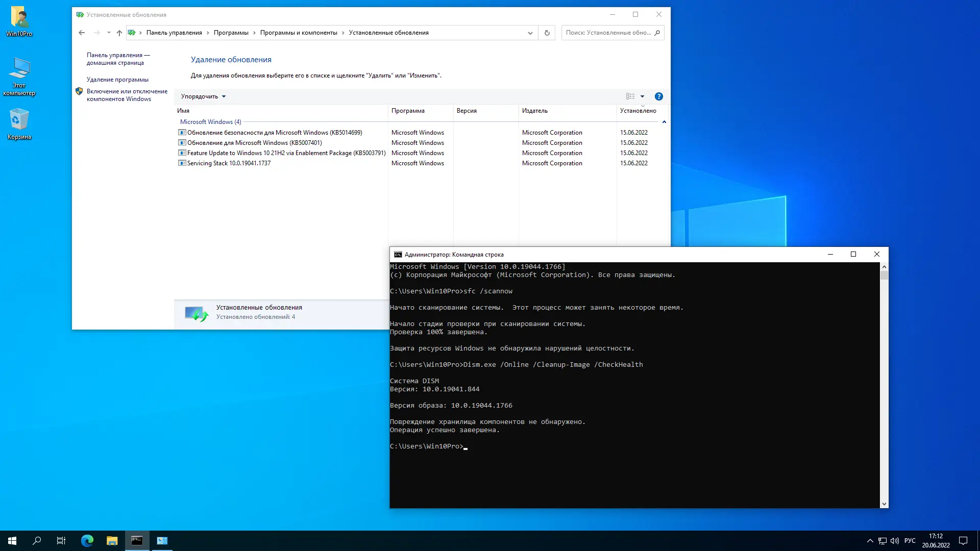Click the refresh button in address bar
This screenshot has width=980, height=551.
[x=547, y=33]
